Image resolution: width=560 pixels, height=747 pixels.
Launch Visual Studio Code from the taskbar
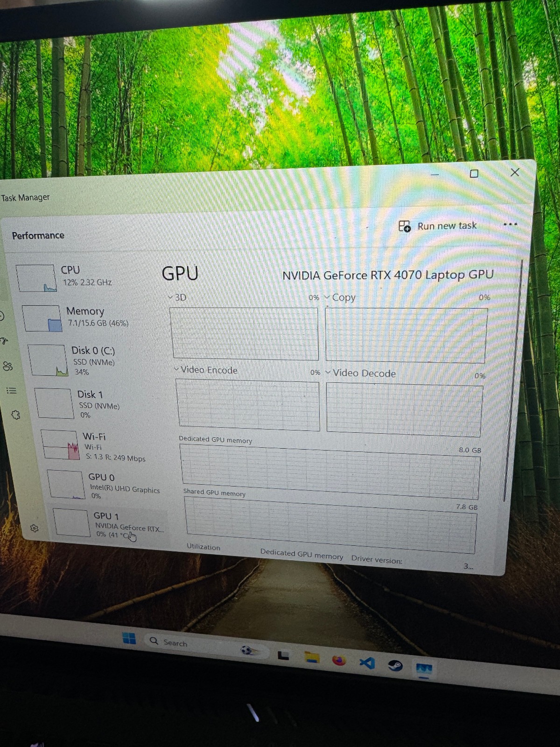coord(367,662)
